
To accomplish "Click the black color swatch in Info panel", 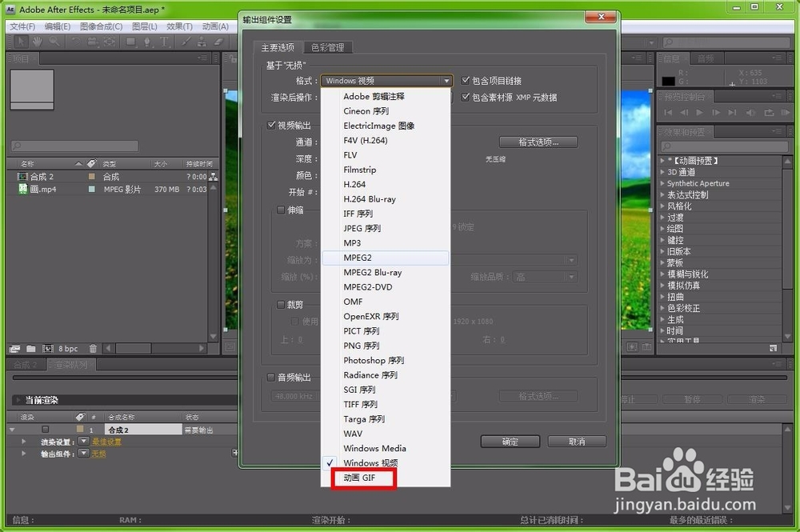I will click(x=668, y=81).
